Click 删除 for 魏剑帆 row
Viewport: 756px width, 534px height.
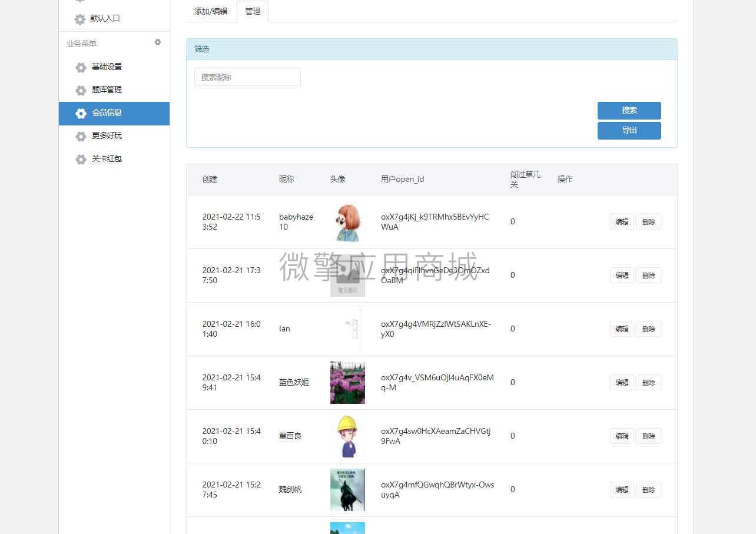point(649,490)
